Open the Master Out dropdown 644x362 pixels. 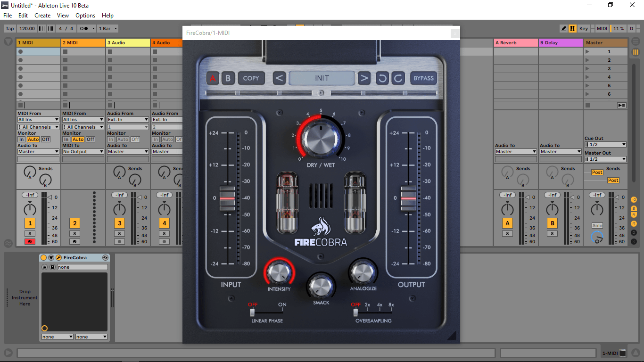[606, 159]
